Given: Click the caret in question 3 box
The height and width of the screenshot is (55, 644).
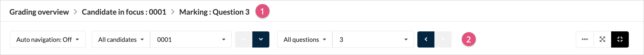Looking at the screenshot, I should point(406,39).
